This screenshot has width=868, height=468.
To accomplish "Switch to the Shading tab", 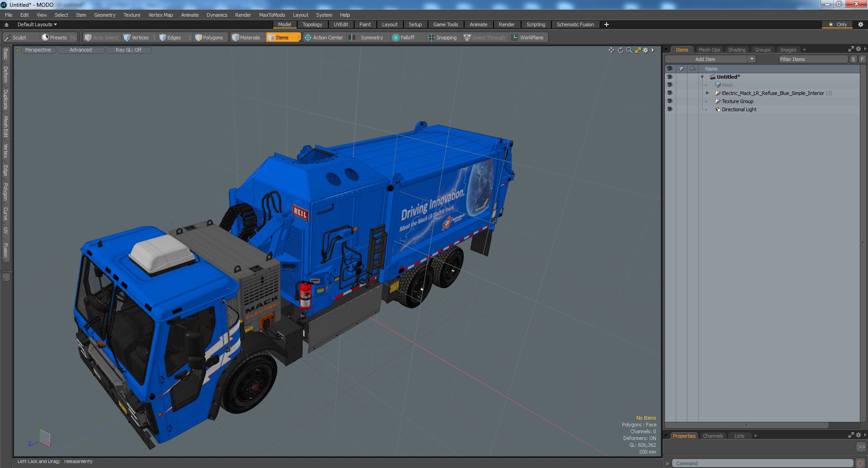I will pos(736,50).
